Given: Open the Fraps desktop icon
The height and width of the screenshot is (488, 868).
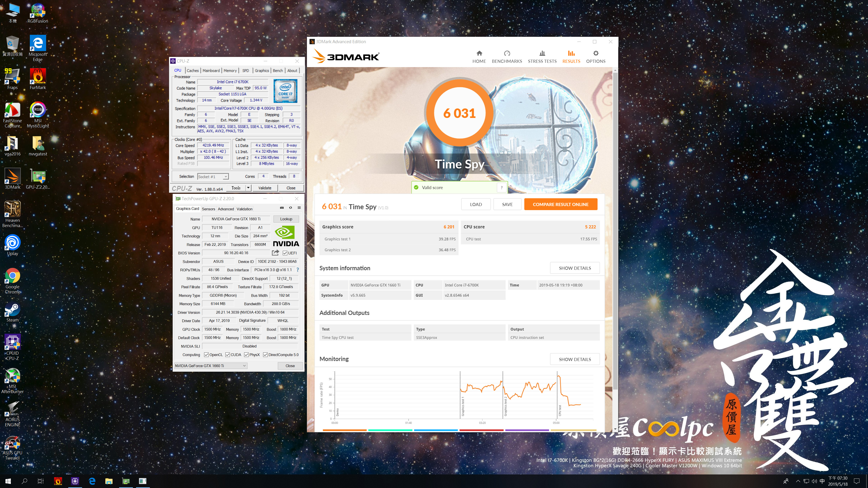Looking at the screenshot, I should point(12,79).
